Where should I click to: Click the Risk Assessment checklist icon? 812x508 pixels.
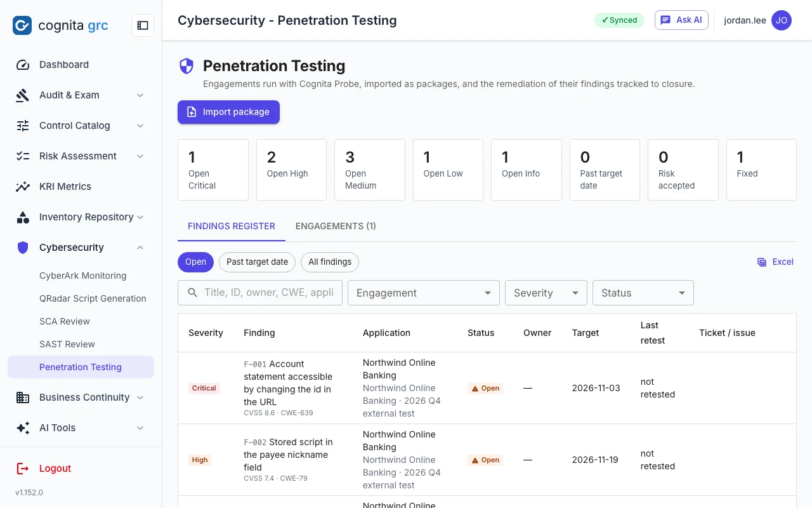[x=23, y=156]
